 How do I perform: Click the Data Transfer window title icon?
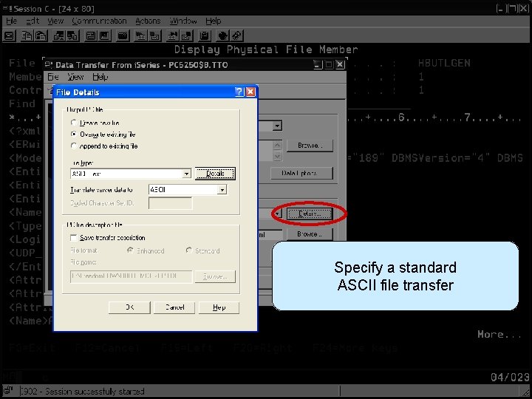pos(49,65)
